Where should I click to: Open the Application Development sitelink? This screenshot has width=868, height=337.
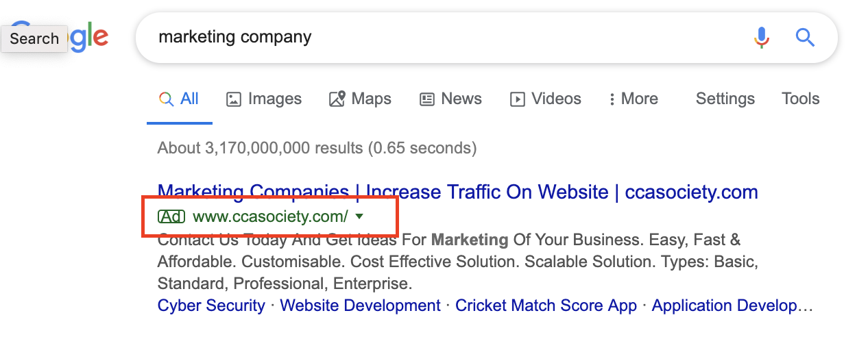pos(732,305)
